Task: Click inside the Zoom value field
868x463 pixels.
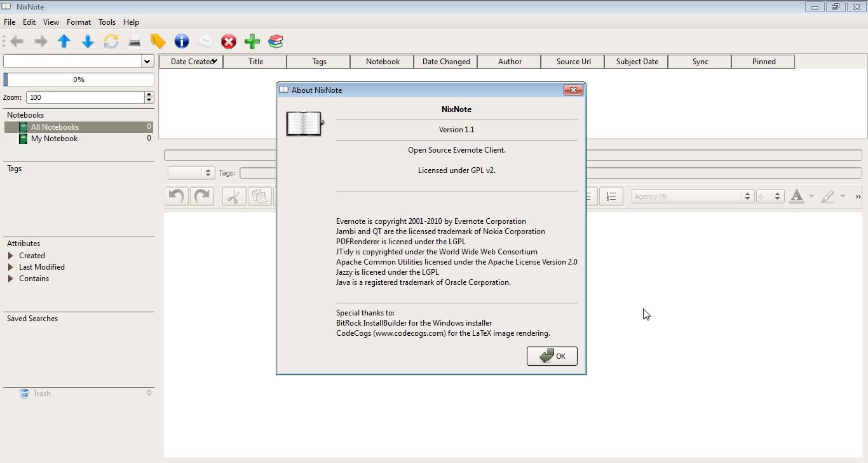Action: click(85, 97)
